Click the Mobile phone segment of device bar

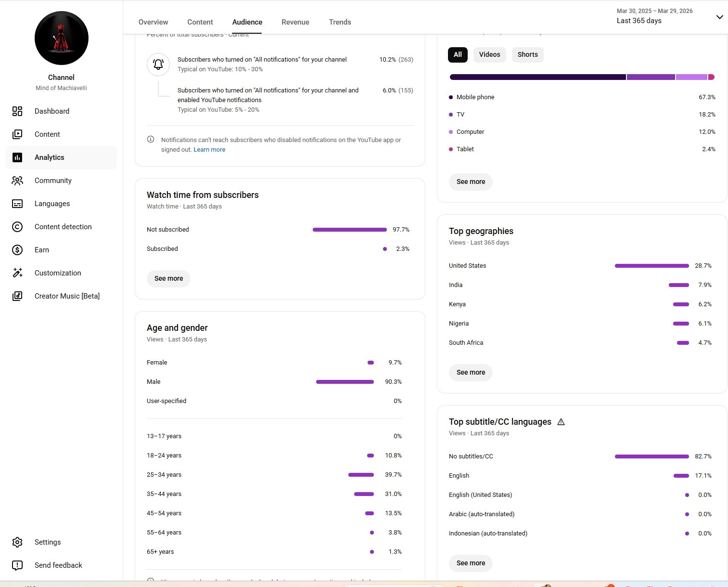[537, 77]
